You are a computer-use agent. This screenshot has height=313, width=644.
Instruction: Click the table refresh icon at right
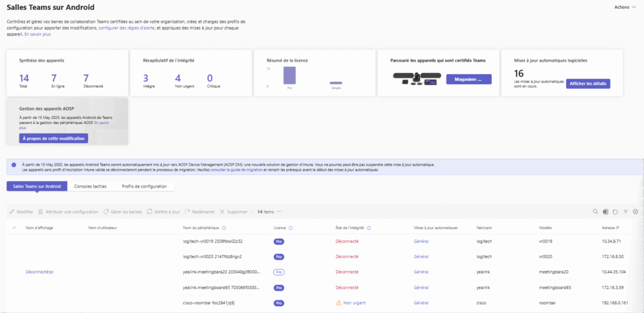[x=615, y=212]
